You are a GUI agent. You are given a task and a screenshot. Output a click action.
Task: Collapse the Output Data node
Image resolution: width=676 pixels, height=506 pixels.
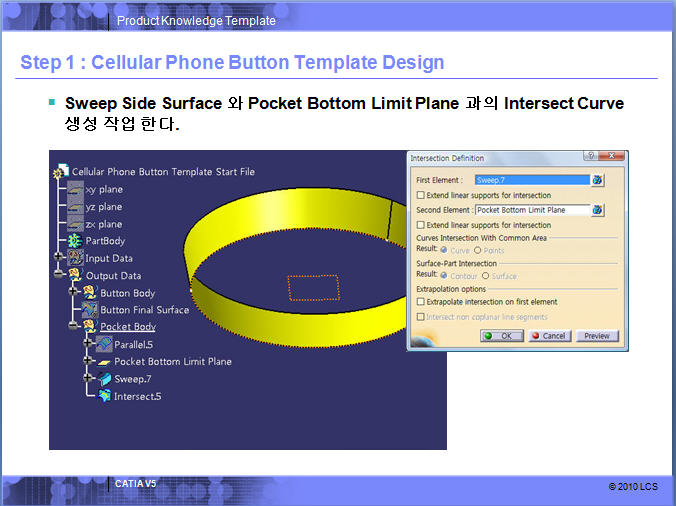(x=60, y=276)
